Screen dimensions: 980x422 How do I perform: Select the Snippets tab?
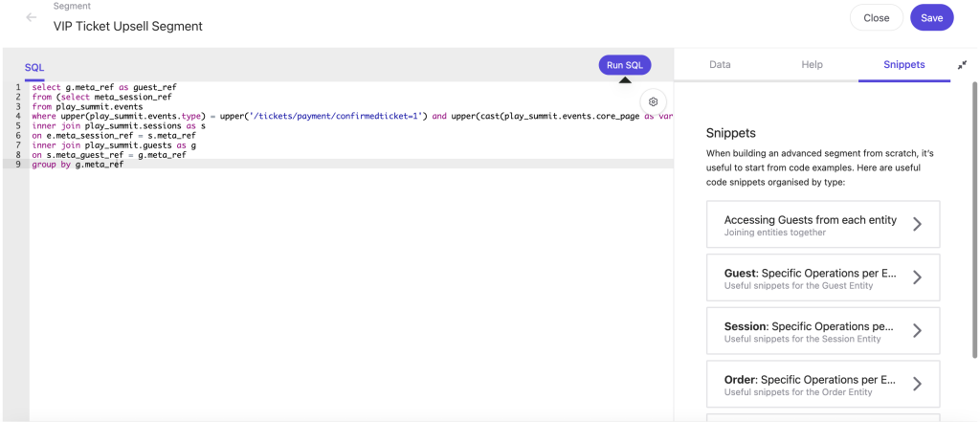(x=903, y=65)
